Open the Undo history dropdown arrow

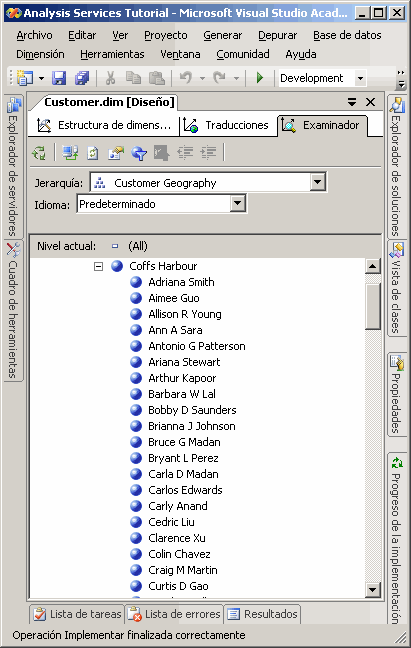[202, 78]
